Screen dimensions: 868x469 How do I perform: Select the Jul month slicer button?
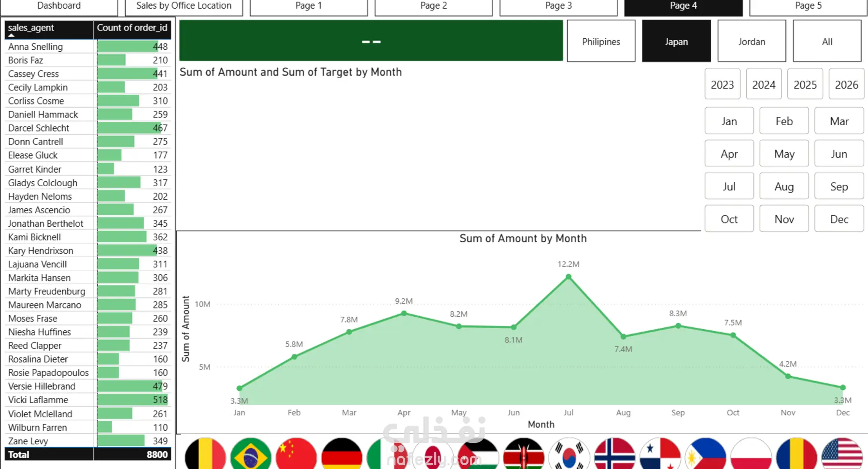729,186
